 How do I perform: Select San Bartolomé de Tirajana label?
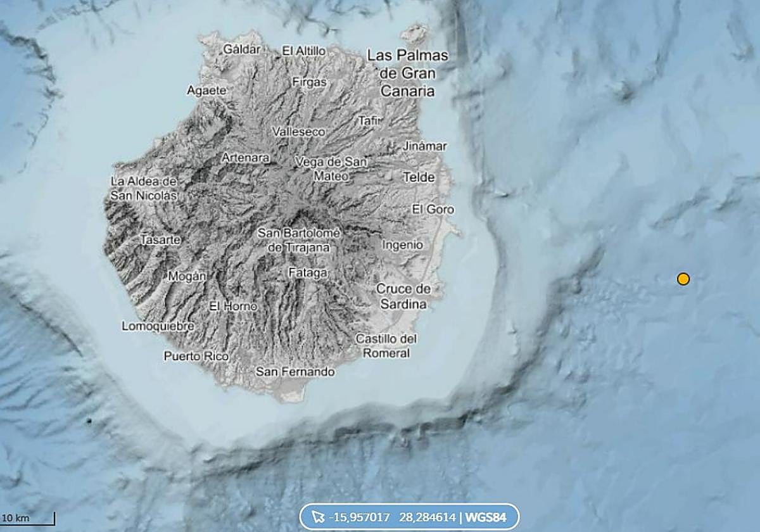299,241
